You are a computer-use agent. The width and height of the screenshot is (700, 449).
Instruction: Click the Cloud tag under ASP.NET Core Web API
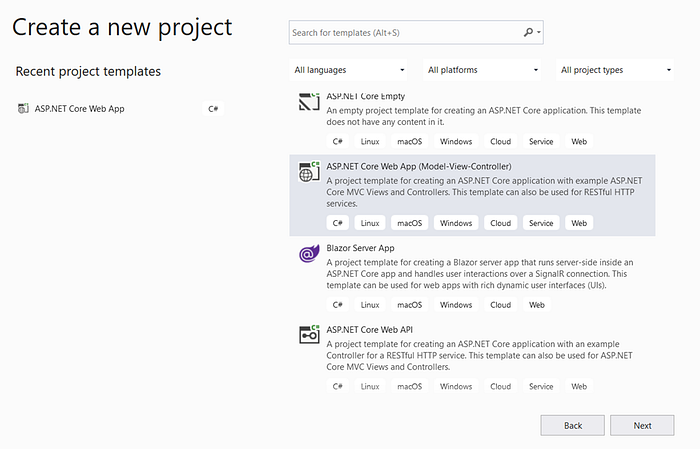(x=500, y=386)
